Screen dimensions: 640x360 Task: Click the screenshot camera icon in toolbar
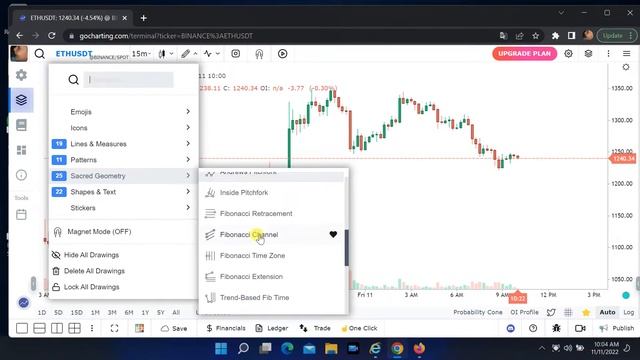[x=236, y=53]
